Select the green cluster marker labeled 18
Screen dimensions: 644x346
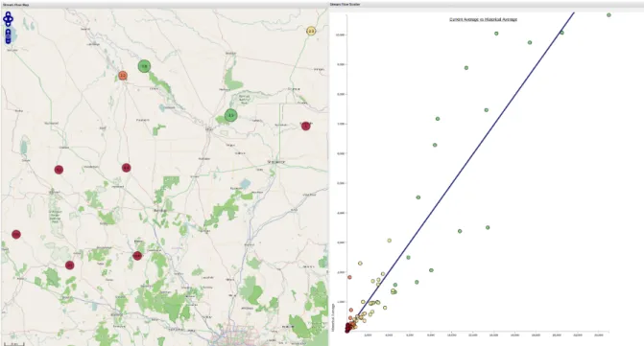(144, 66)
